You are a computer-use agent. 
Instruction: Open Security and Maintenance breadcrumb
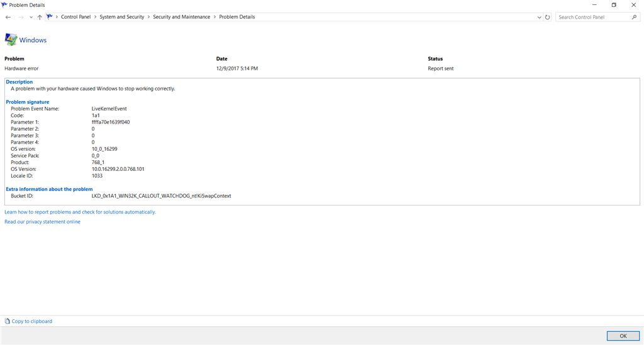(182, 17)
